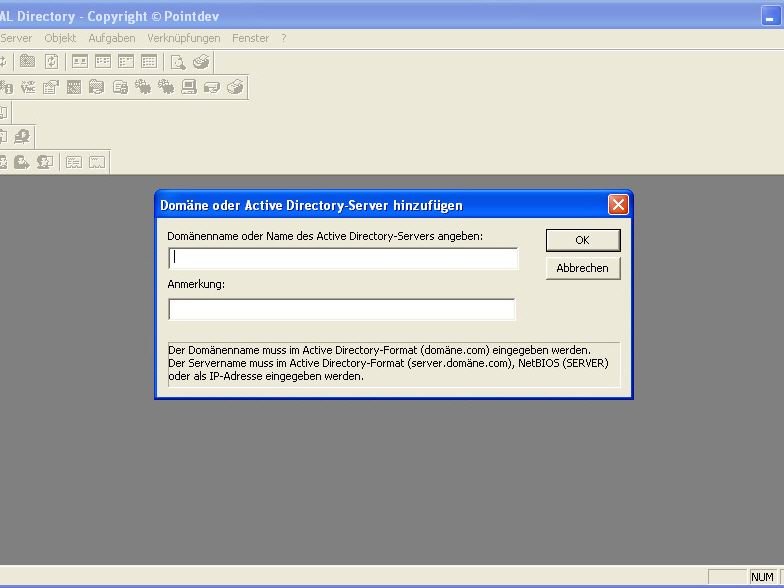Click the VNC remote control toolbar icon

click(27, 87)
